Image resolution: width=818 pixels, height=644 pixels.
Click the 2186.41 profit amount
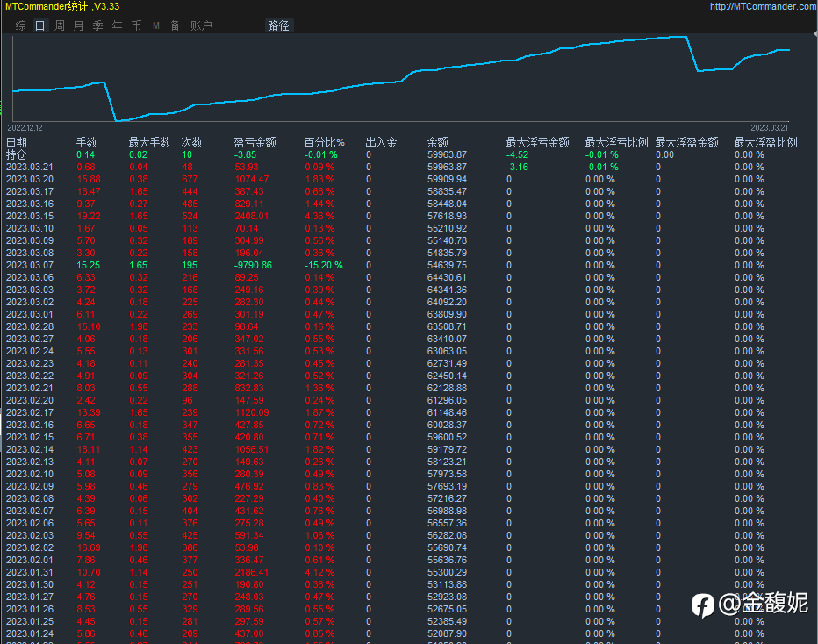click(251, 573)
